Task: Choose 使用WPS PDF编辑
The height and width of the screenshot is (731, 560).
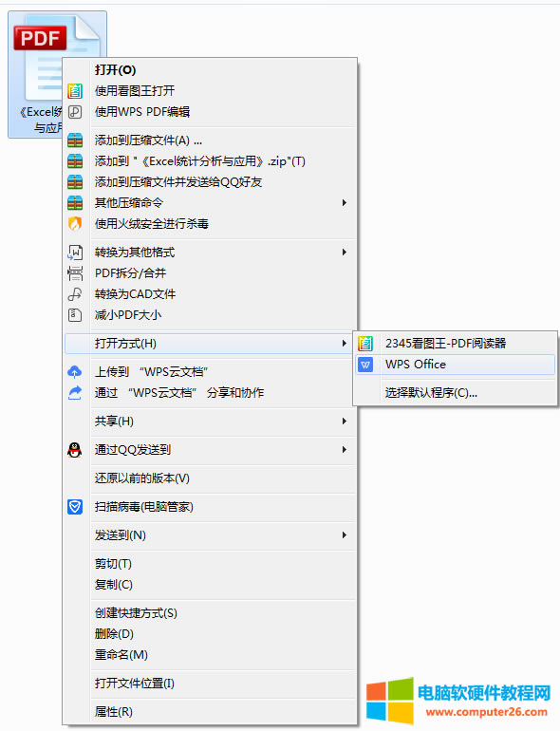Action: (210, 112)
